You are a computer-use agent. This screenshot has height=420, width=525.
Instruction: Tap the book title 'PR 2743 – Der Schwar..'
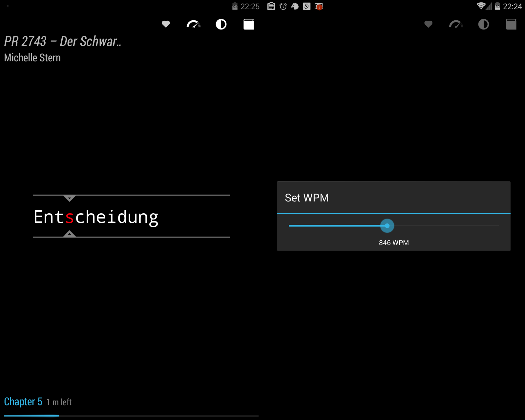pos(63,41)
